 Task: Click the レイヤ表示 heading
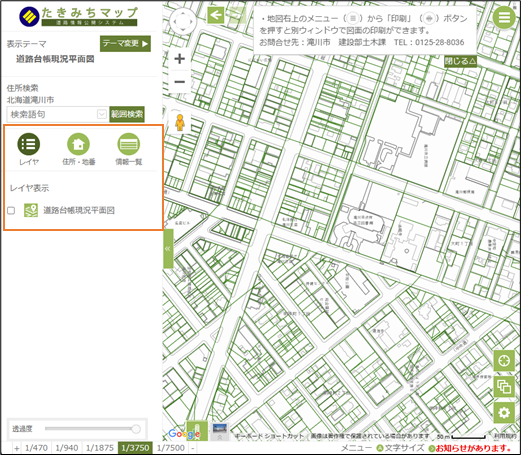click(29, 188)
